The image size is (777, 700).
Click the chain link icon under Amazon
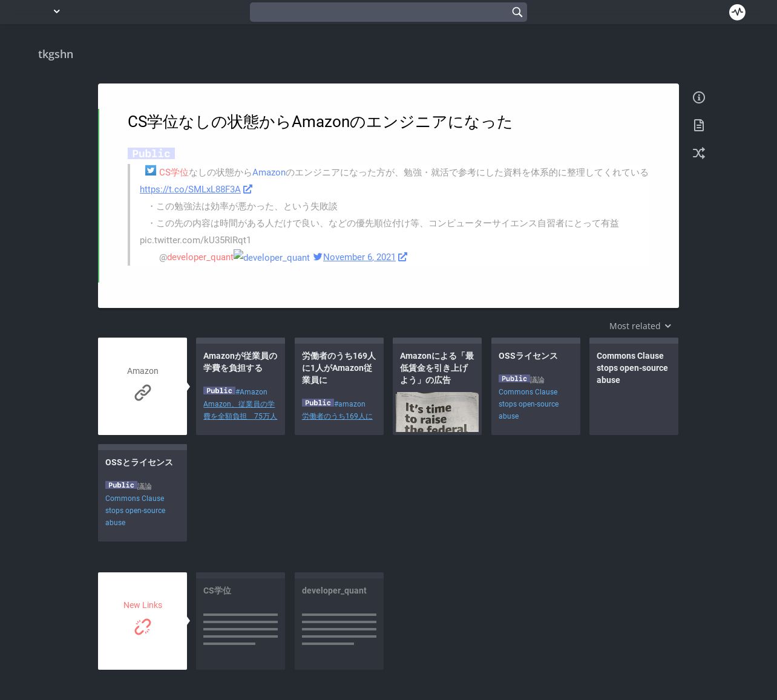(x=143, y=393)
